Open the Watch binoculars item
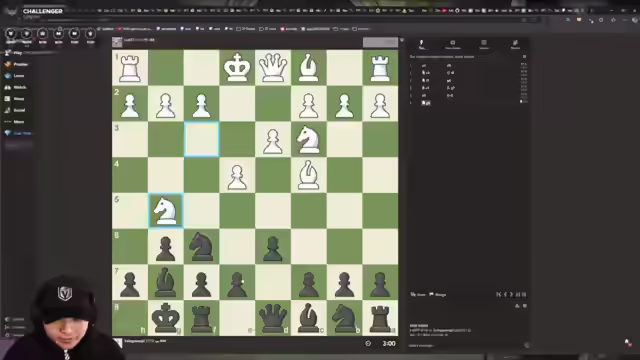Viewport: 640px width, 360px height. pos(15,87)
